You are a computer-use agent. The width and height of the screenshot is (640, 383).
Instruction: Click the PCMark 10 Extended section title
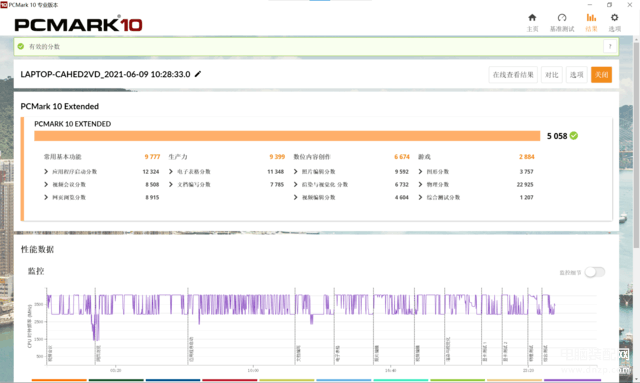[x=60, y=106]
